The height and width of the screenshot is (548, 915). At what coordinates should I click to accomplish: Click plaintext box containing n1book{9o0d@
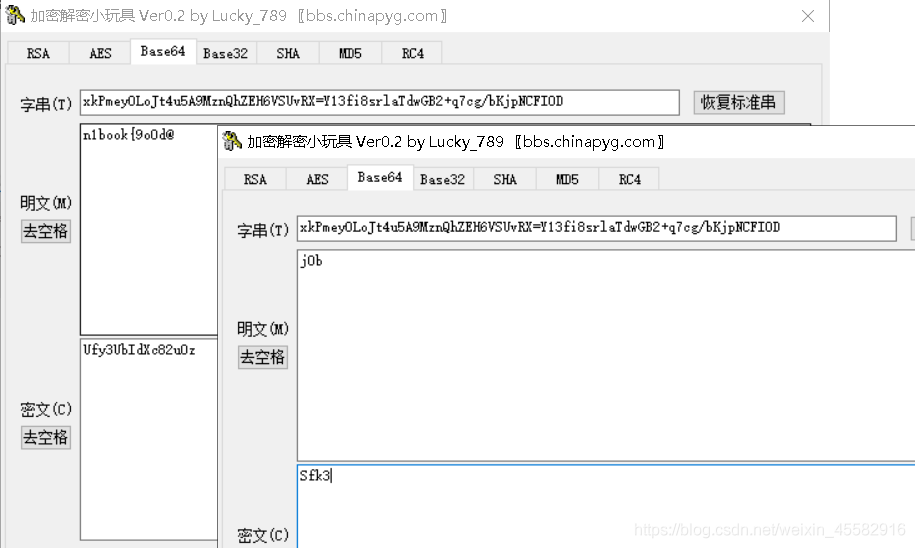(x=149, y=229)
